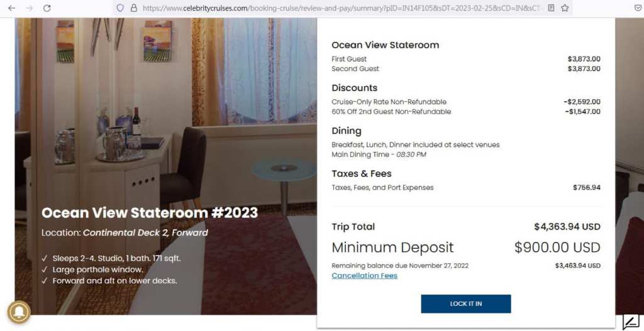644x331 pixels.
Task: Select the Taxes, Fees, and Port Expenses line
Action: point(466,187)
